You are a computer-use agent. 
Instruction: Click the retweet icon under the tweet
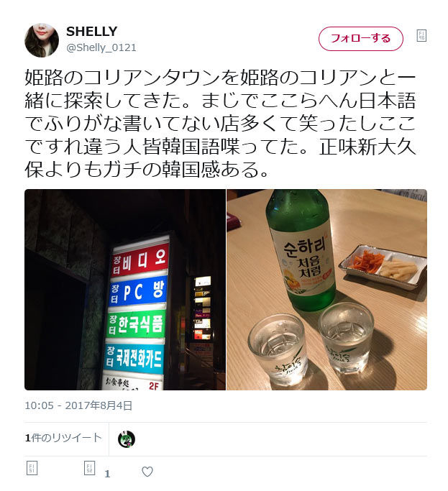[x=89, y=468]
